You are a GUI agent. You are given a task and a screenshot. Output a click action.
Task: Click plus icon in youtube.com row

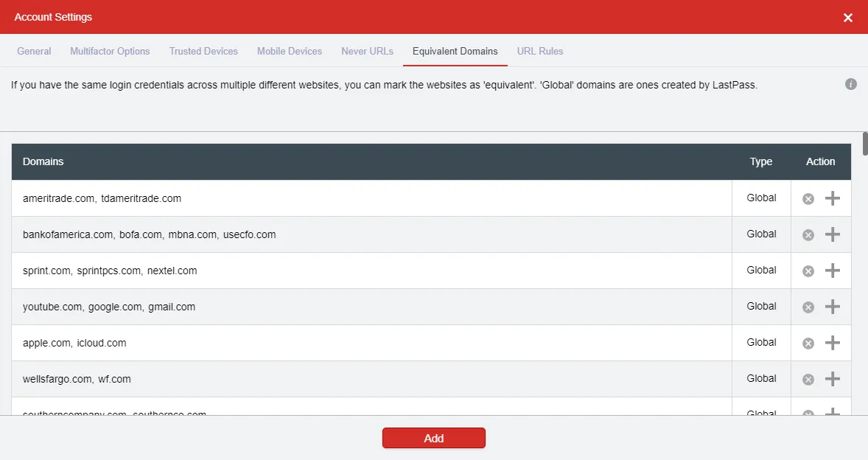tap(833, 307)
